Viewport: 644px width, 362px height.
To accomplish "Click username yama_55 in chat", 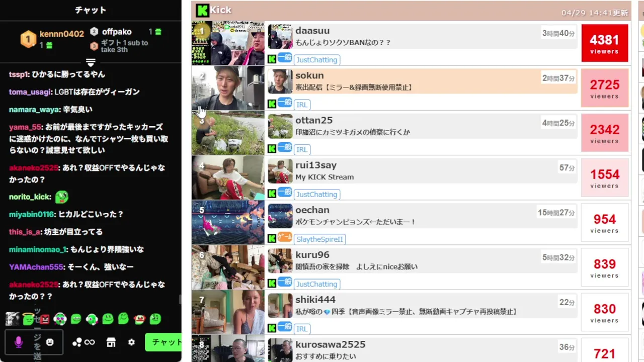I will pyautogui.click(x=25, y=127).
